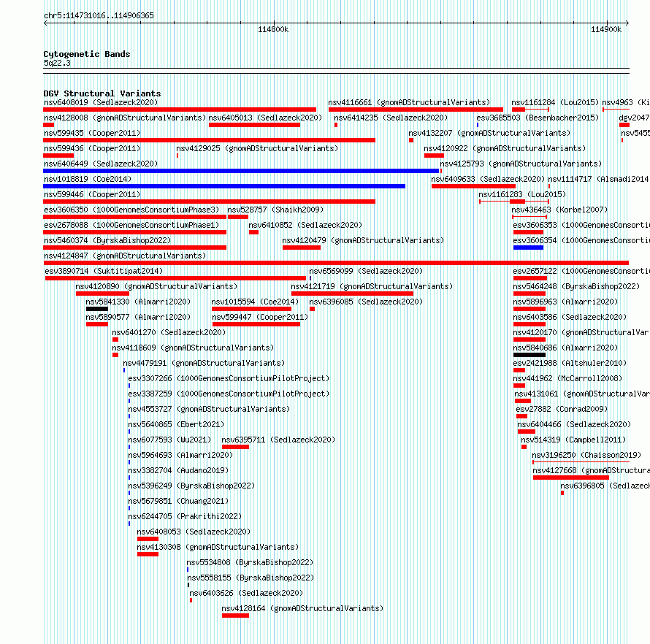Click the black bar of nsv5841330 (Almarri2020)

(97, 309)
